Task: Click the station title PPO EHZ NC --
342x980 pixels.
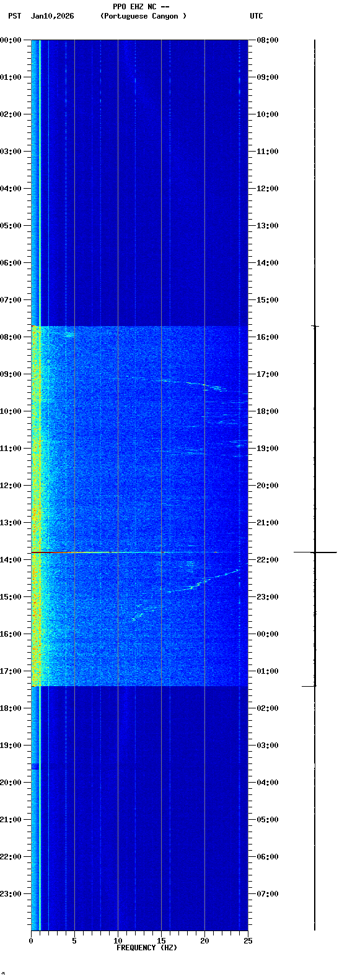Action: [x=141, y=7]
